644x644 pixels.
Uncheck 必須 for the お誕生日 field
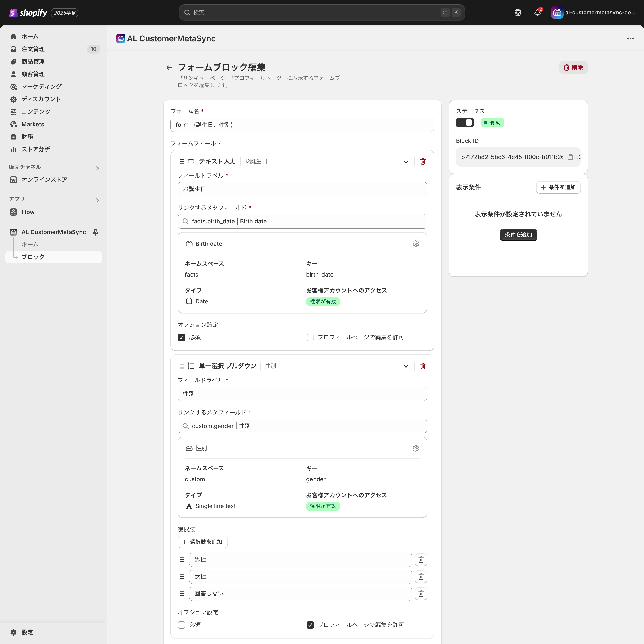(181, 337)
